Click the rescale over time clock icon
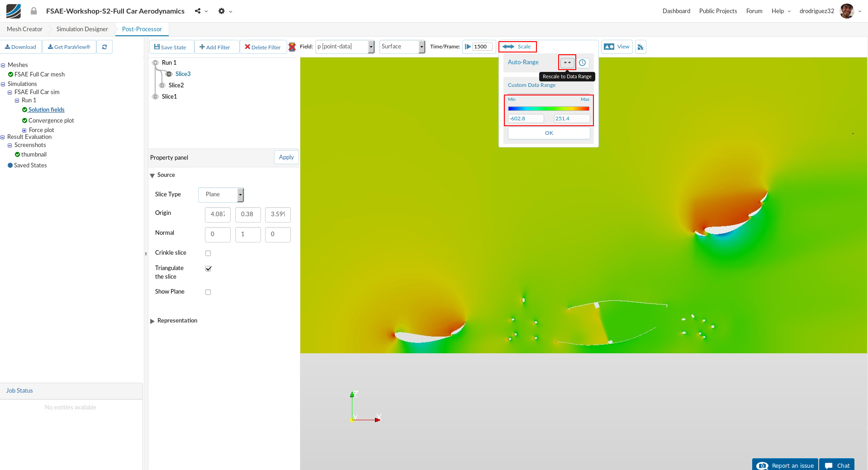 coord(583,62)
